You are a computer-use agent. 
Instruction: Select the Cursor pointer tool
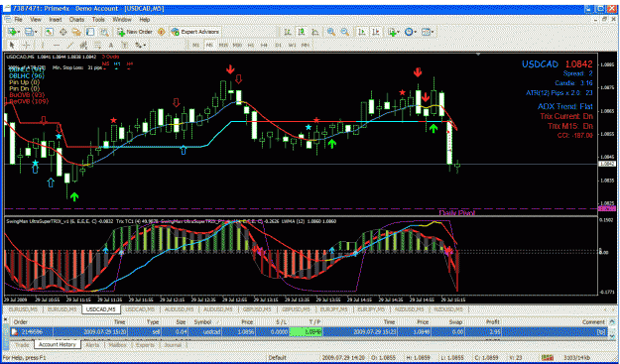click(x=12, y=45)
